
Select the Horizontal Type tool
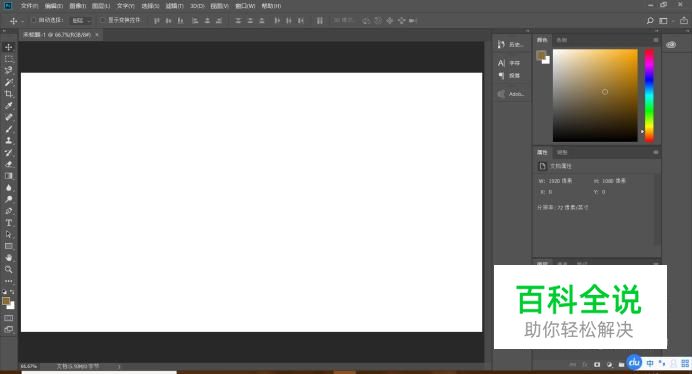tap(8, 223)
